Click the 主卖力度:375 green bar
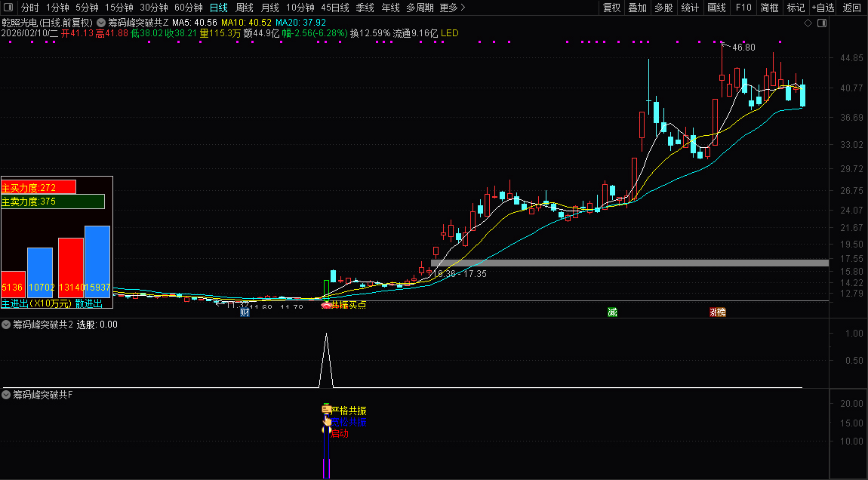Viewport: 868px width, 480px height. click(53, 202)
